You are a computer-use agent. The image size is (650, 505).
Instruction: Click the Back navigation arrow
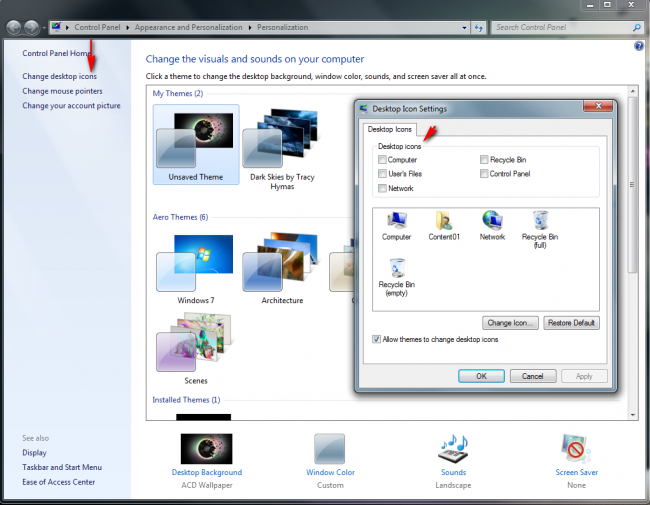14,28
